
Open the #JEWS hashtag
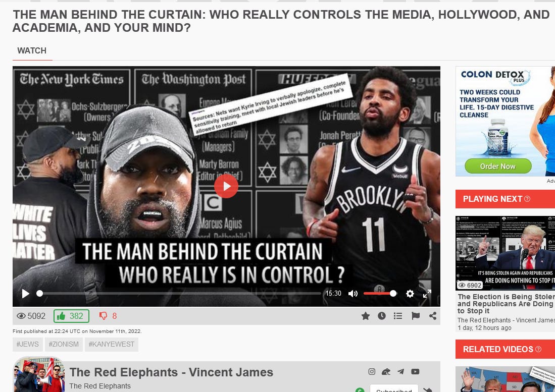pos(28,344)
